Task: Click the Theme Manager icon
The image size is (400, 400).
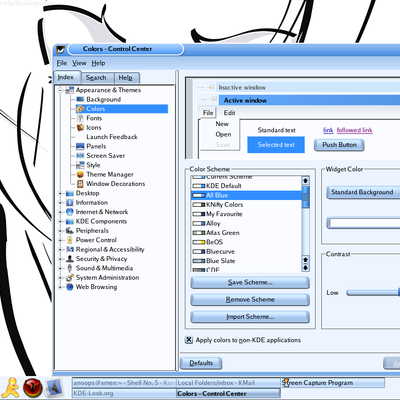Action: (x=80, y=174)
